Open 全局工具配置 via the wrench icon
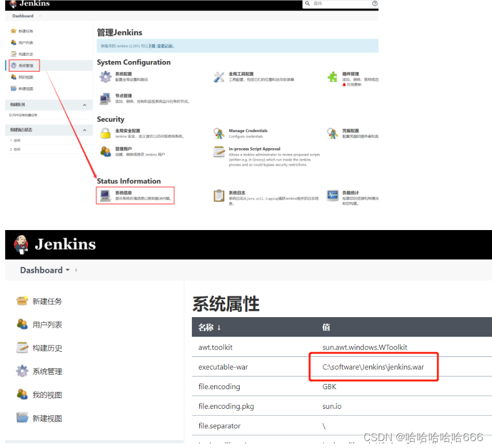 point(219,76)
